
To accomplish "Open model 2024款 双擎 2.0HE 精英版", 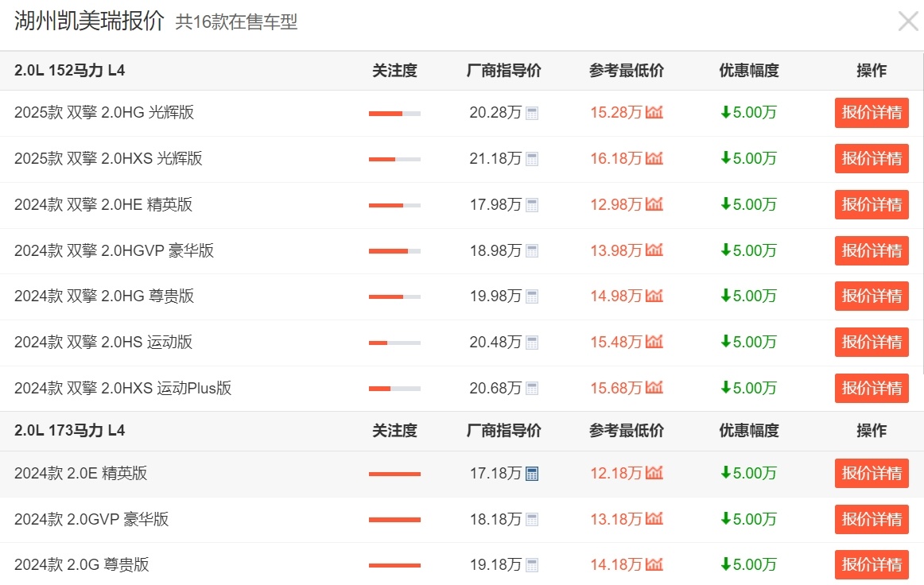I will (103, 204).
